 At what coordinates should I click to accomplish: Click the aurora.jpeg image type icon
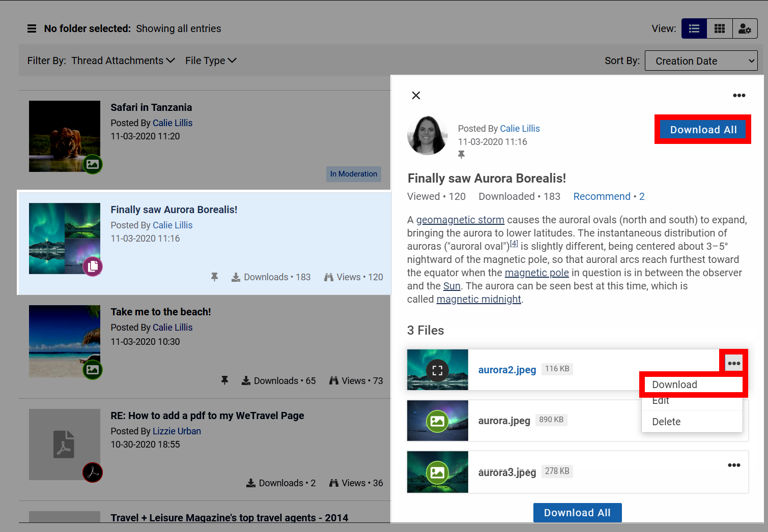tap(437, 421)
